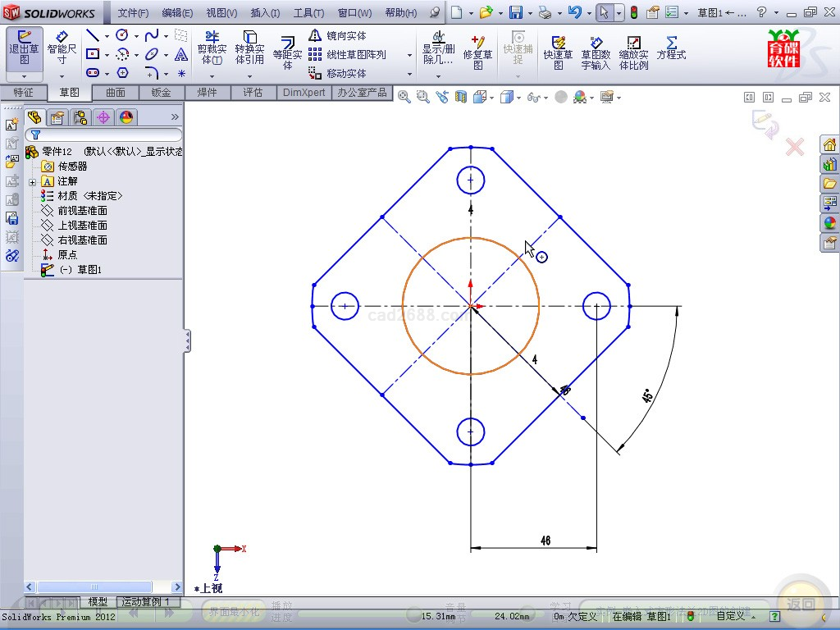This screenshot has height=630, width=840.
Task: Click the feature tree filter input field
Action: [x=107, y=135]
